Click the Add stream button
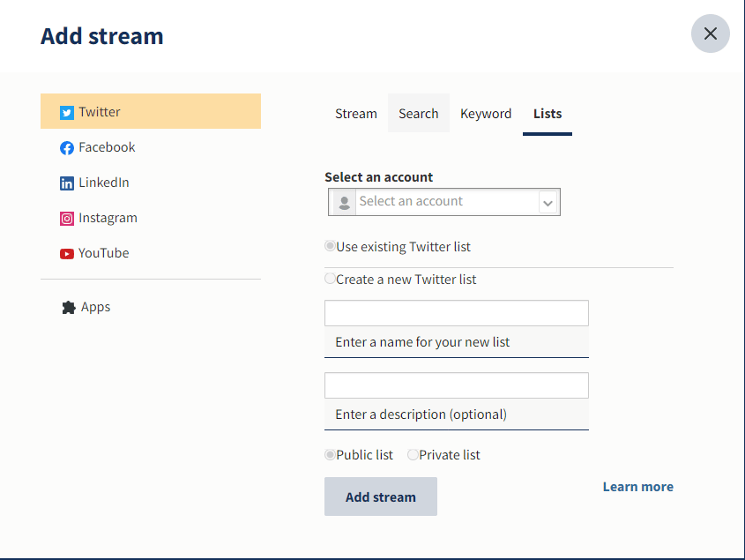Image resolution: width=745 pixels, height=560 pixels. click(x=381, y=497)
